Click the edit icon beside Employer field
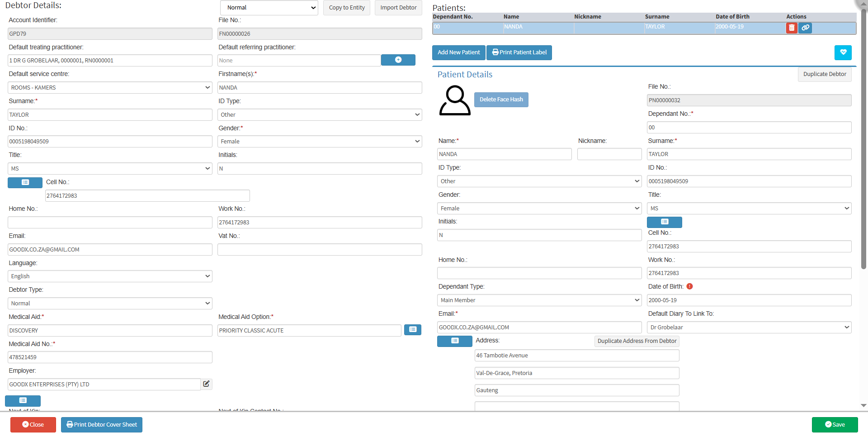Image resolution: width=868 pixels, height=437 pixels. (x=206, y=384)
